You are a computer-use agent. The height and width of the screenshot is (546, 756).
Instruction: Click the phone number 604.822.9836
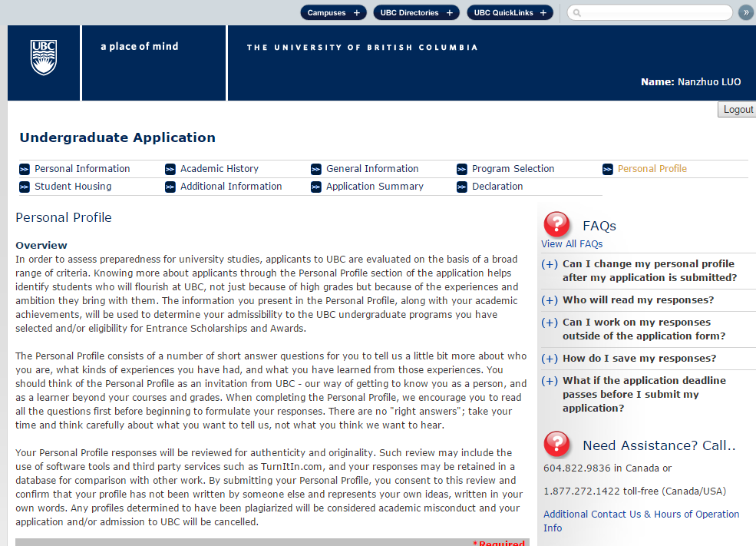click(576, 468)
